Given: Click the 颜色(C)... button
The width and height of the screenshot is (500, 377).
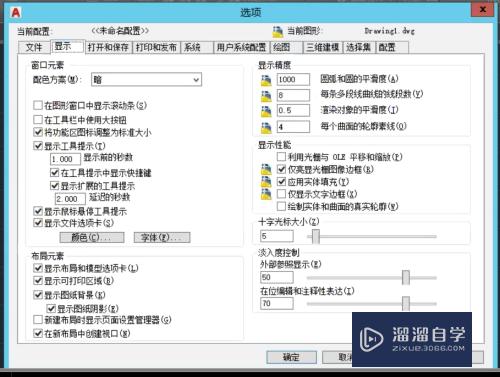Looking at the screenshot, I should (x=92, y=237).
